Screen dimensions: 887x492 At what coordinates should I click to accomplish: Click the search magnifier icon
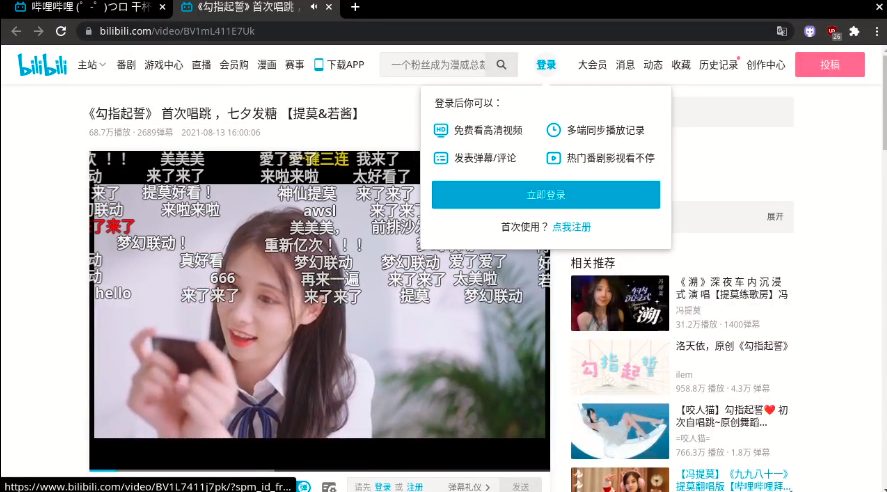pyautogui.click(x=501, y=65)
